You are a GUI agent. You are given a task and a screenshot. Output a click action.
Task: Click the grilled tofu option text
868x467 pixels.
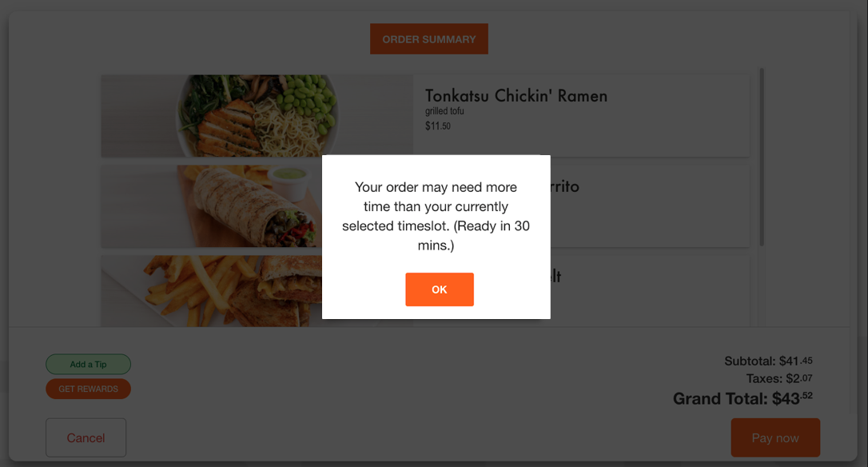pyautogui.click(x=444, y=111)
